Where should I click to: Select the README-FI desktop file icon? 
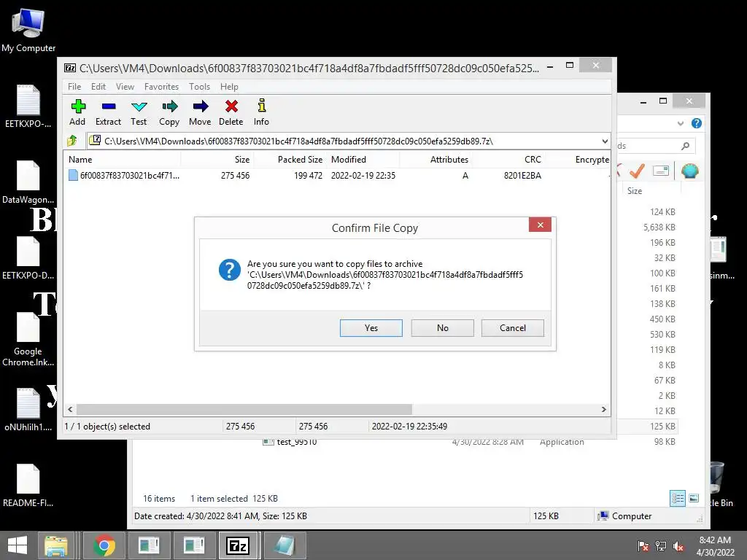(28, 486)
